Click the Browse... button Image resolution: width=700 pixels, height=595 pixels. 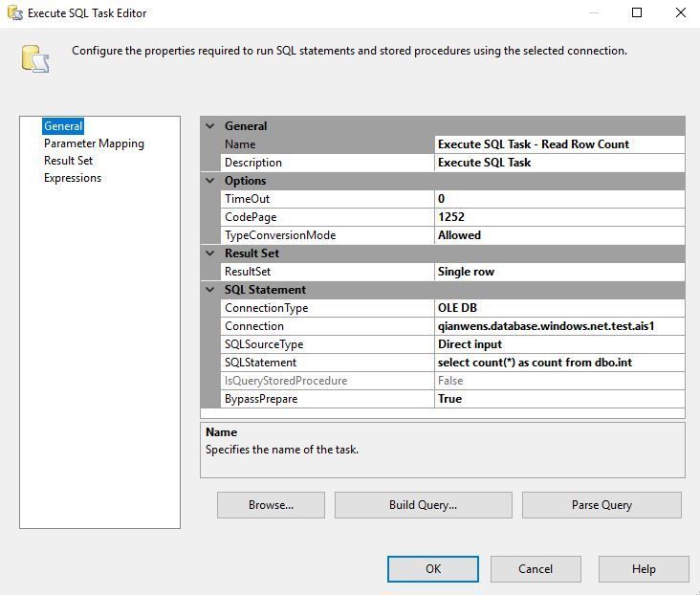coord(271,505)
